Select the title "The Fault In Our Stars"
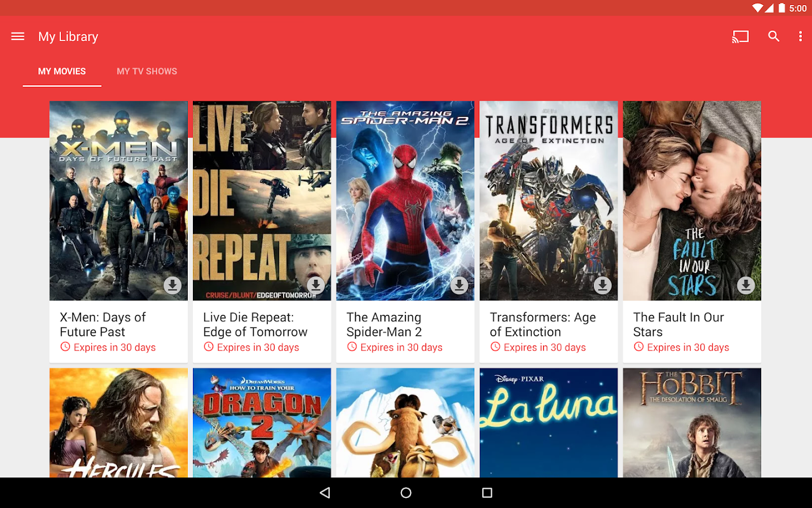 pos(678,325)
